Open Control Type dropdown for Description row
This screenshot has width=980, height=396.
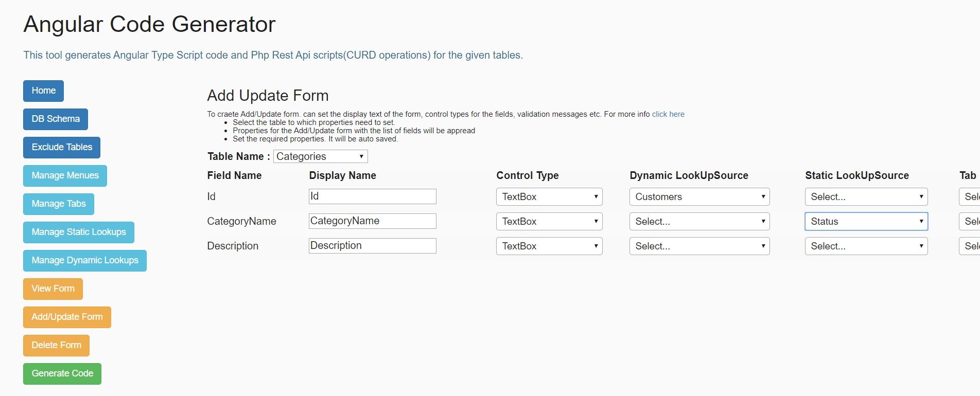point(549,246)
